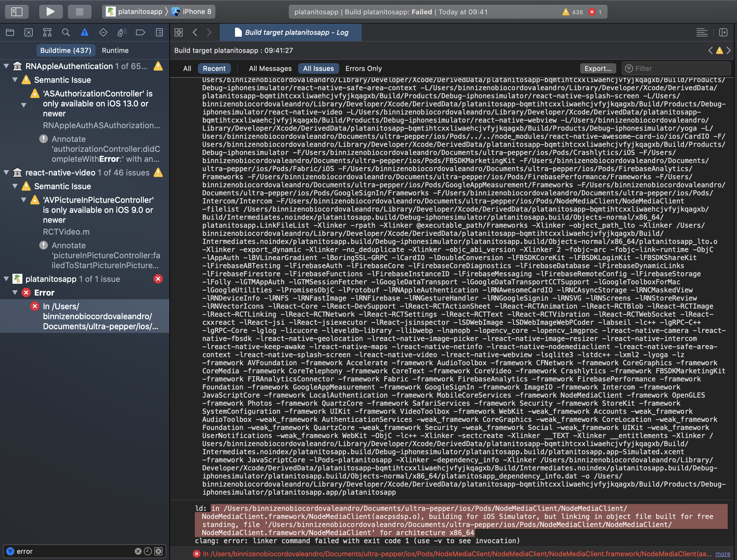The width and height of the screenshot is (737, 560).
Task: Switch to the Runtime issues tab
Action: point(115,50)
